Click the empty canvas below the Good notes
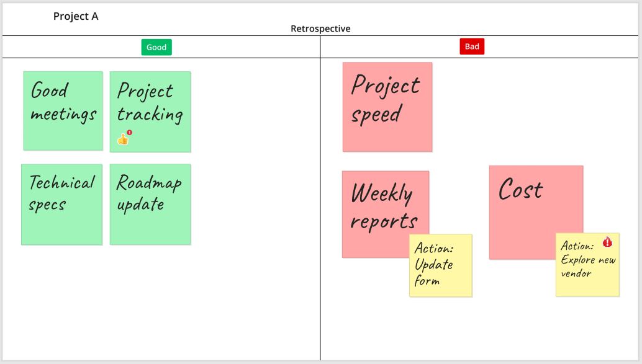This screenshot has height=364, width=642. 155,298
